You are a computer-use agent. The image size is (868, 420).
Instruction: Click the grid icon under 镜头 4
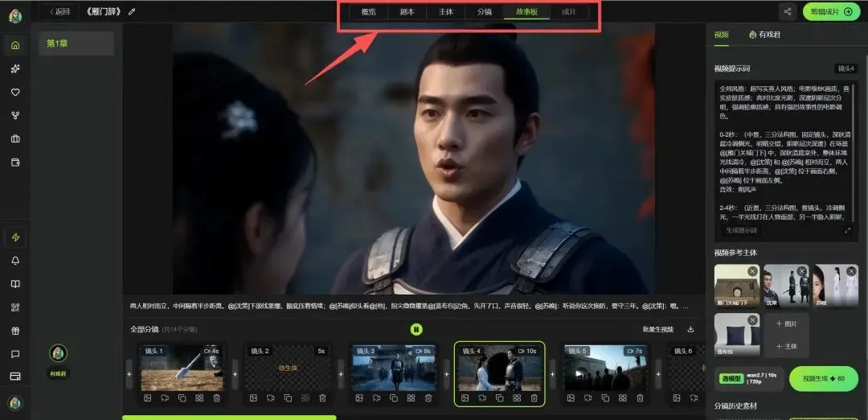point(517,397)
